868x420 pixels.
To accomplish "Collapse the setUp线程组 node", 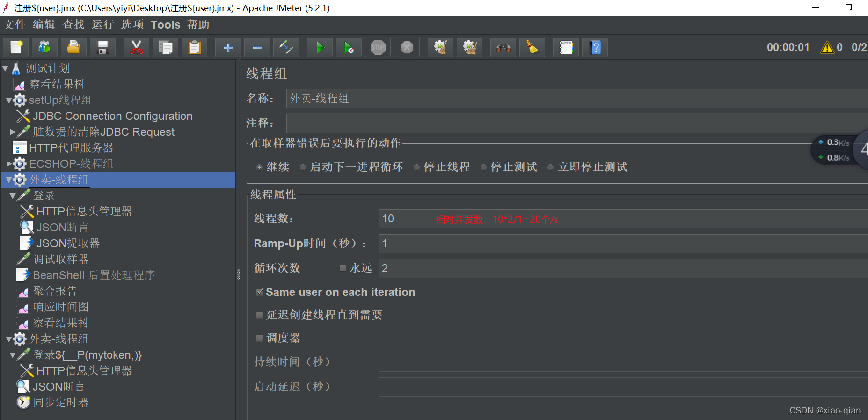I will 8,100.
